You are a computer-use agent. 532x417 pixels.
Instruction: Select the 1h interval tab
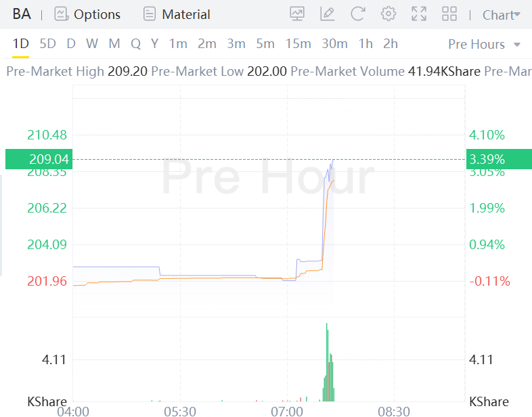[x=365, y=44]
